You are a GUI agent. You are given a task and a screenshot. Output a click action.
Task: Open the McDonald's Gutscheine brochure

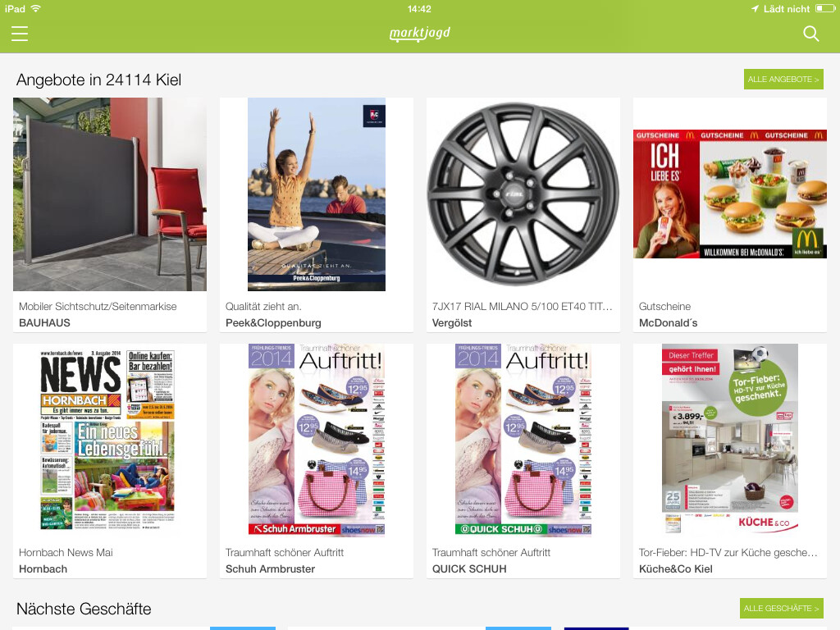pyautogui.click(x=730, y=194)
